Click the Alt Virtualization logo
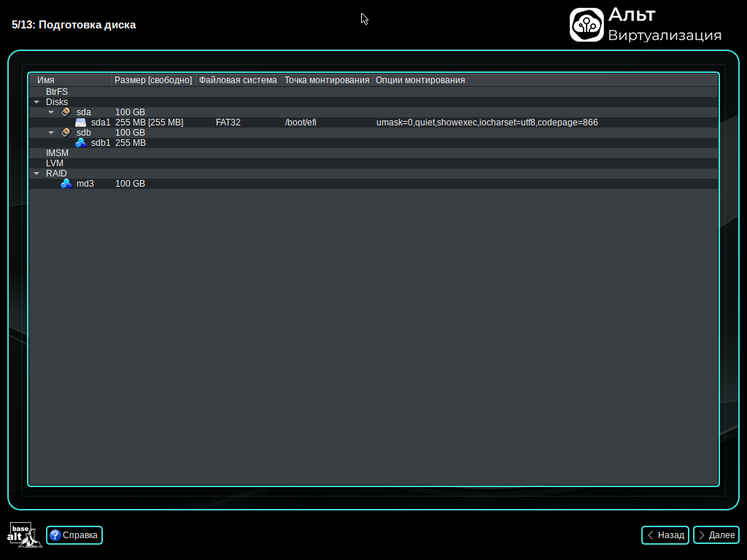747x560 pixels. [646, 25]
